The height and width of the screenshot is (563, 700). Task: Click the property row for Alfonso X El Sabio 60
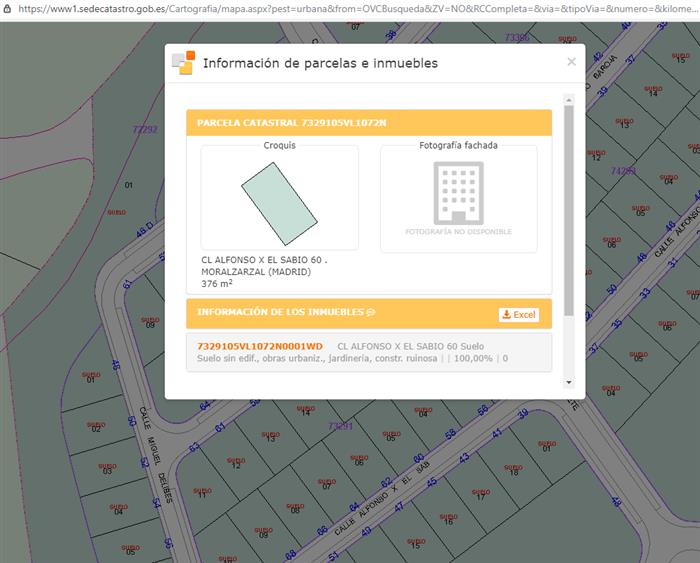click(368, 352)
